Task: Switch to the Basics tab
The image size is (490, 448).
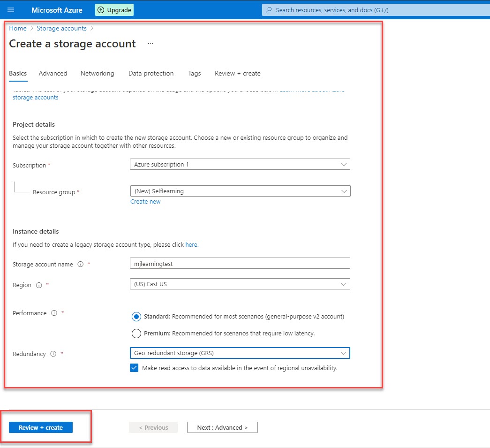Action: [x=18, y=74]
